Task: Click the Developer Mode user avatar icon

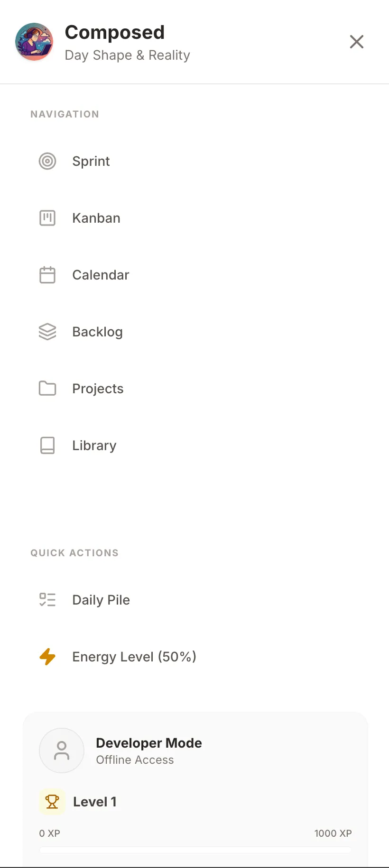Action: point(62,750)
